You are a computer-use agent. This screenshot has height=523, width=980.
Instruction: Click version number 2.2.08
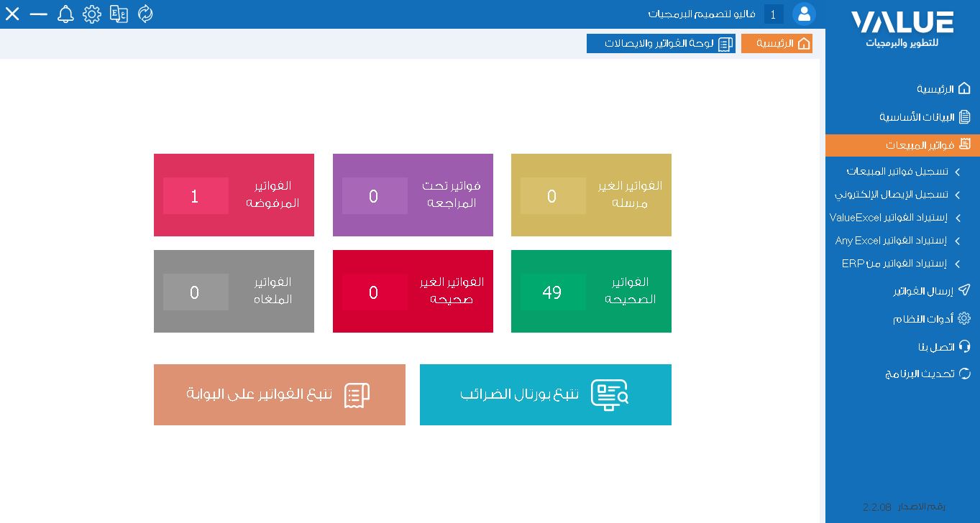876,506
